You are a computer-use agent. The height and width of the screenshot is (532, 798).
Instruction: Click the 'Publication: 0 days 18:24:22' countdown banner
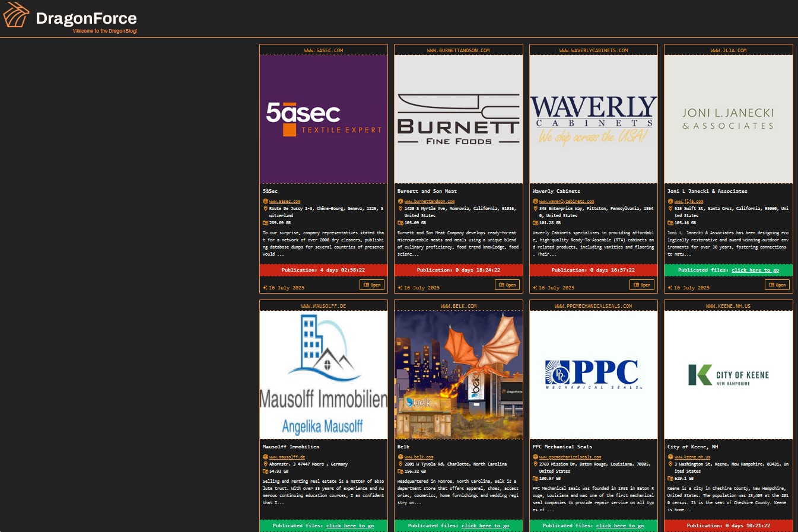pyautogui.click(x=459, y=270)
